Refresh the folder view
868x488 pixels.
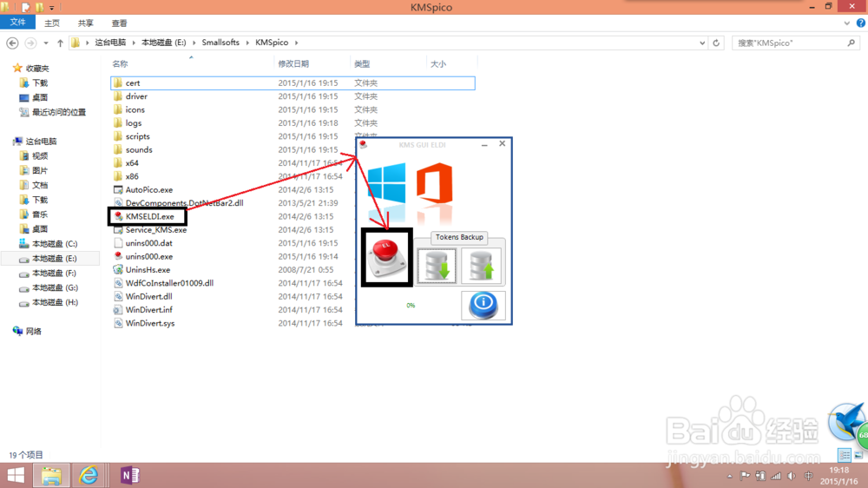point(716,43)
